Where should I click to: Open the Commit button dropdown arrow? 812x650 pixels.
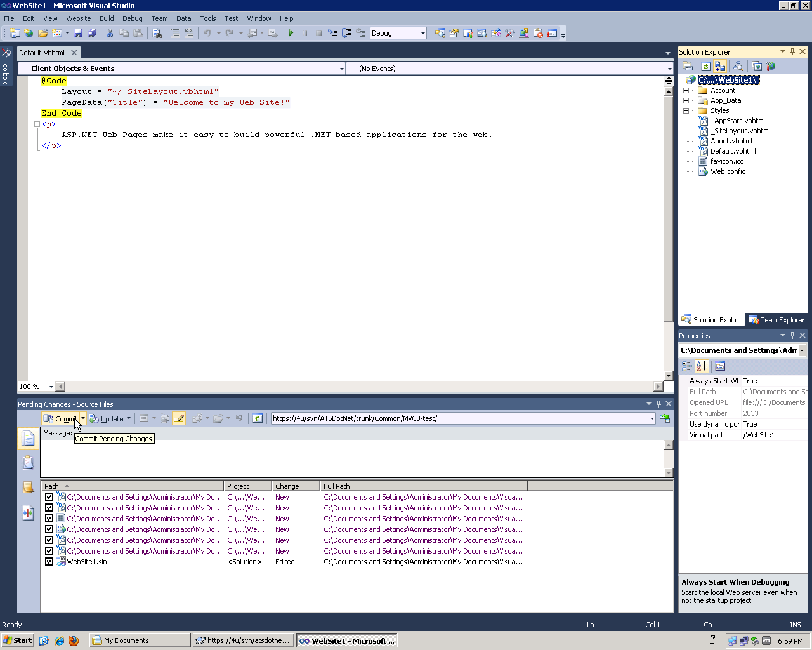pyautogui.click(x=82, y=418)
